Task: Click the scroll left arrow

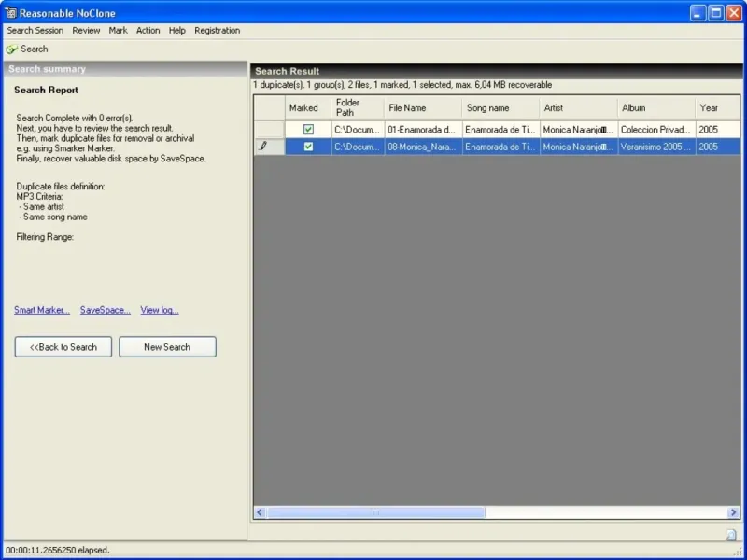Action: [261, 512]
